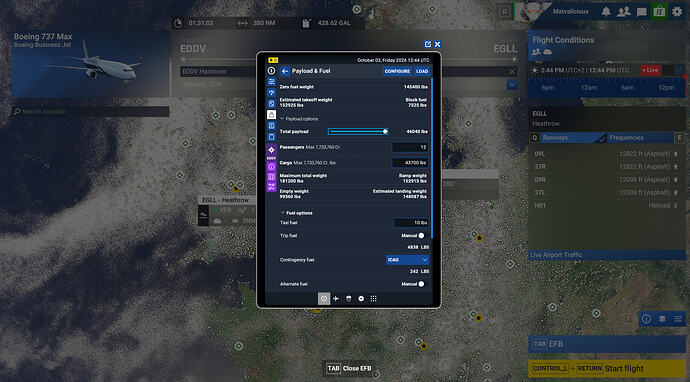
Task: Open the Contingency fuel ICAO dropdown
Action: click(407, 260)
